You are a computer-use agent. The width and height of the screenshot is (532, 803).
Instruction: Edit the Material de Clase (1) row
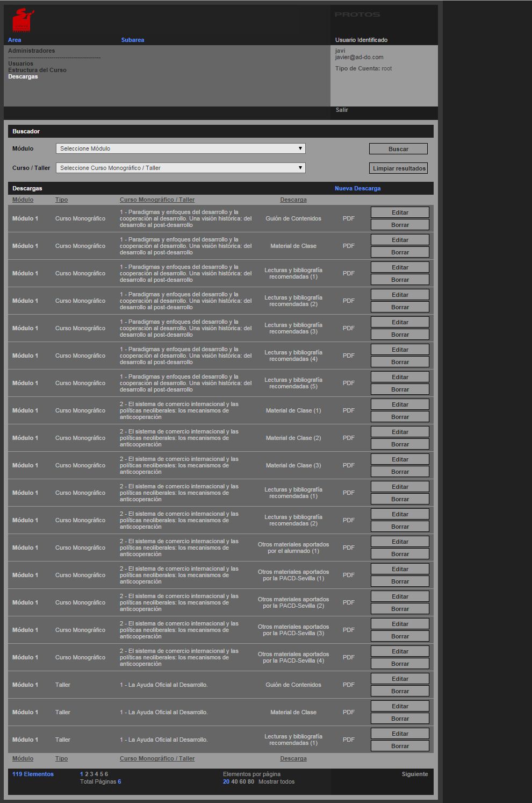click(400, 404)
